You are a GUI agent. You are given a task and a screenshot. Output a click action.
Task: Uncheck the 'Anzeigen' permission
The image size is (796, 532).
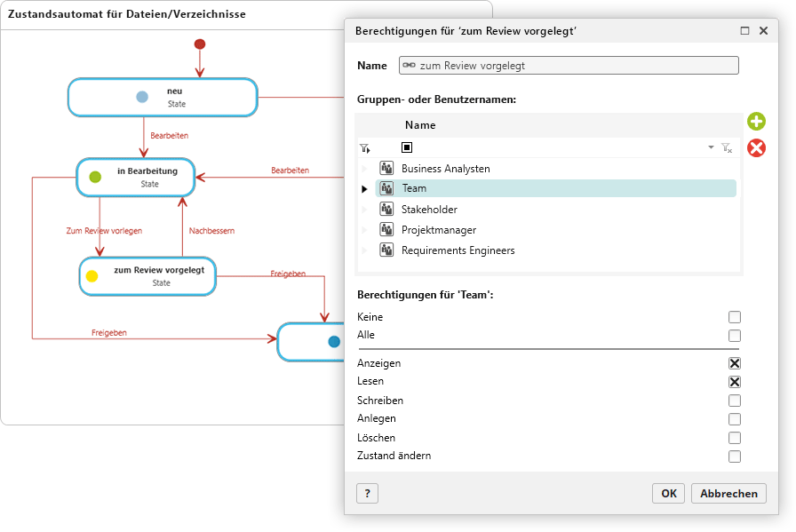[x=734, y=363]
